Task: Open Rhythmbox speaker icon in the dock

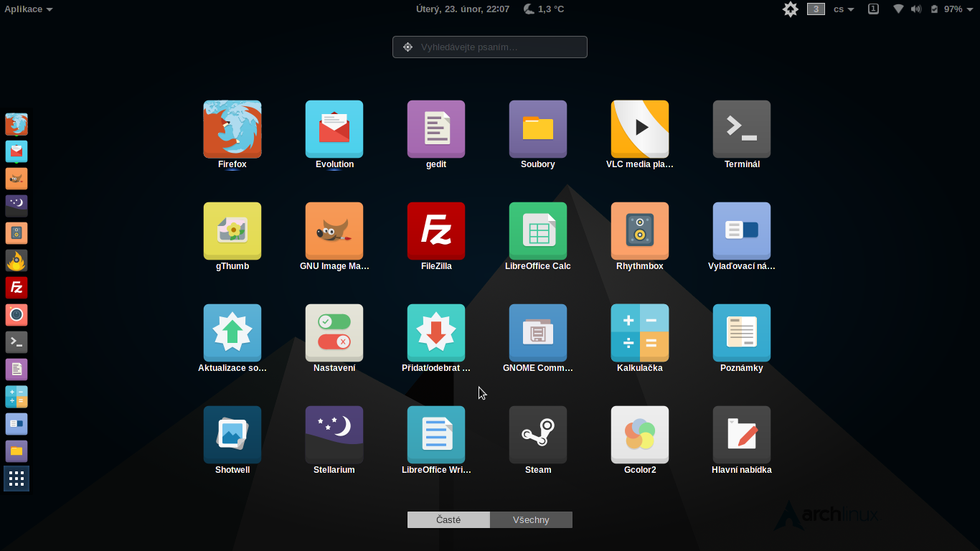Action: tap(17, 233)
